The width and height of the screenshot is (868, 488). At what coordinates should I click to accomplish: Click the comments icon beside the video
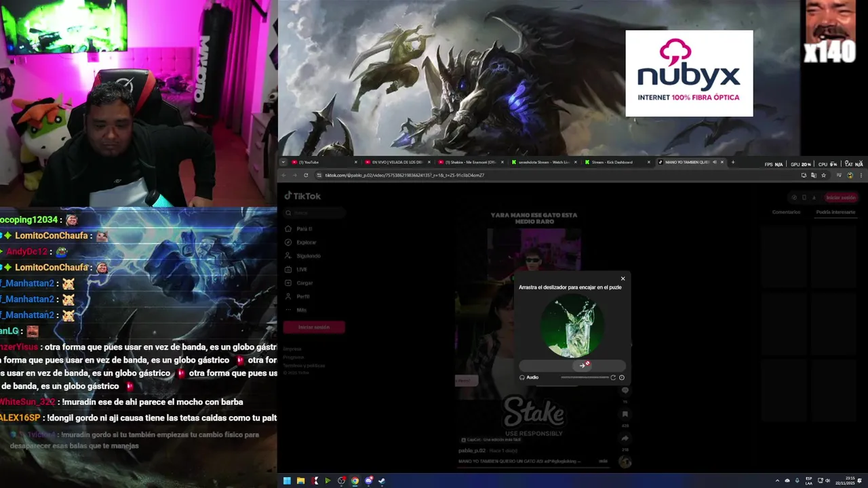coord(625,390)
